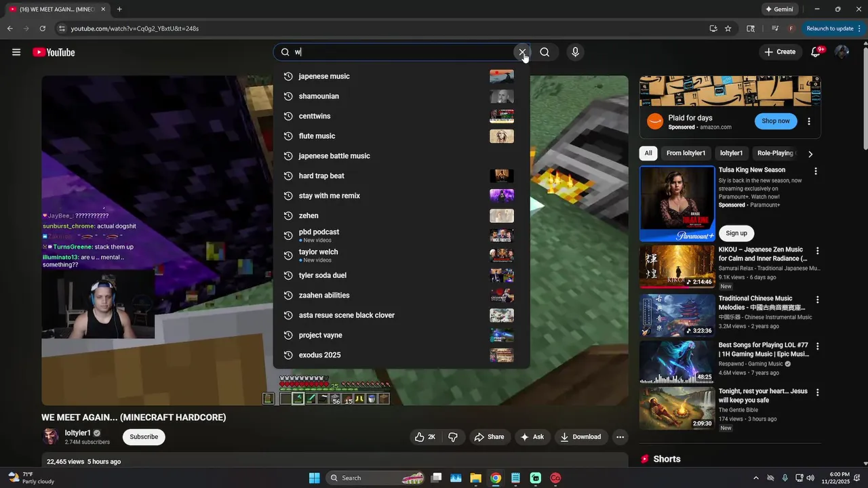Dislike the video with thumbs down

click(x=453, y=437)
